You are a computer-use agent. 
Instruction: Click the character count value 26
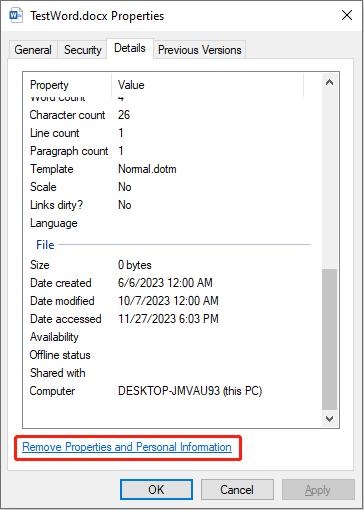tap(124, 115)
